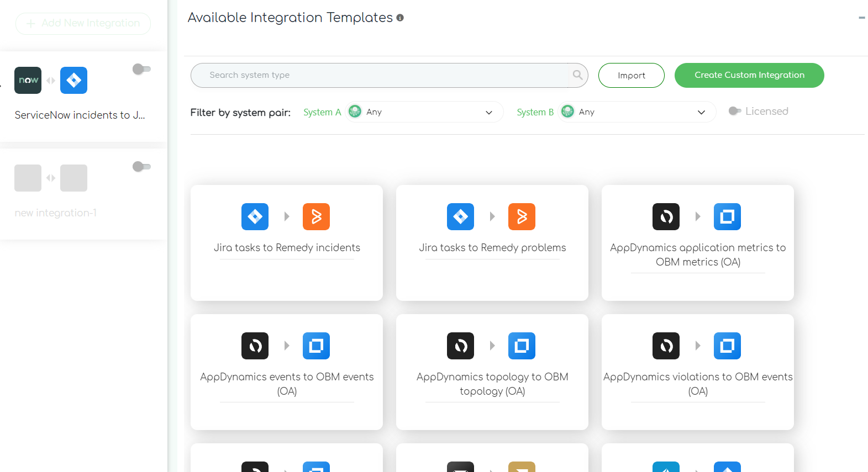Click OBM icon on violations card
The width and height of the screenshot is (868, 472).
727,346
